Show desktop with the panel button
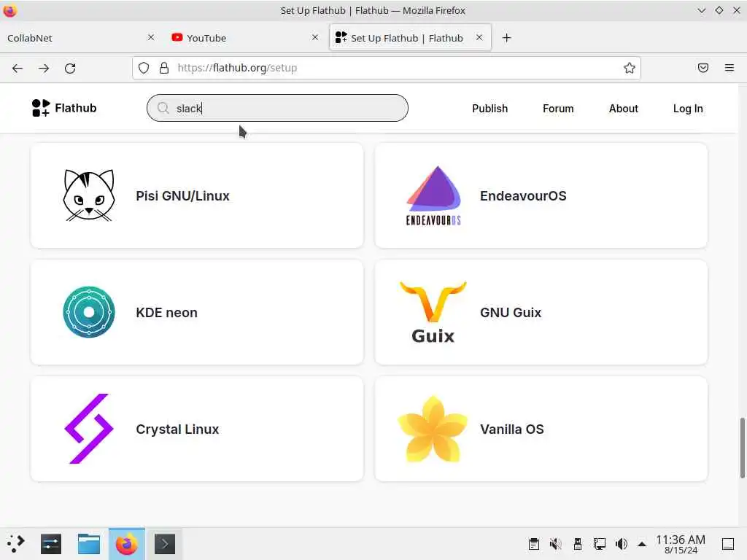Image resolution: width=747 pixels, height=560 pixels. [728, 544]
